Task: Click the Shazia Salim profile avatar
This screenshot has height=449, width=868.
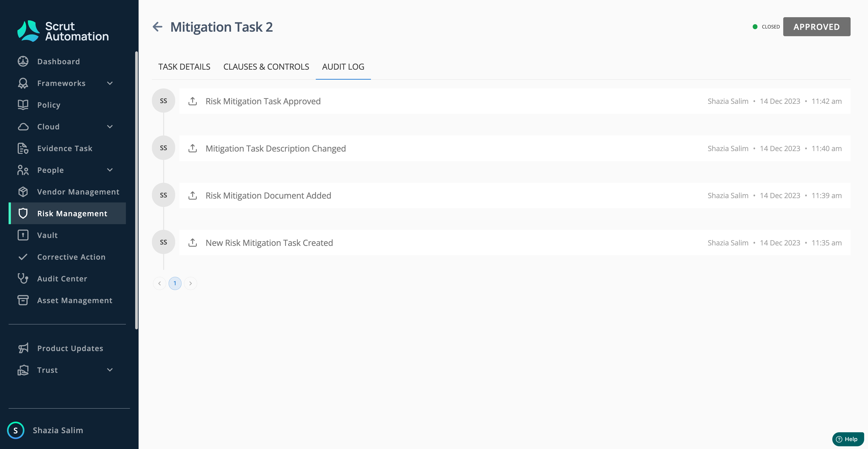Action: [x=16, y=430]
